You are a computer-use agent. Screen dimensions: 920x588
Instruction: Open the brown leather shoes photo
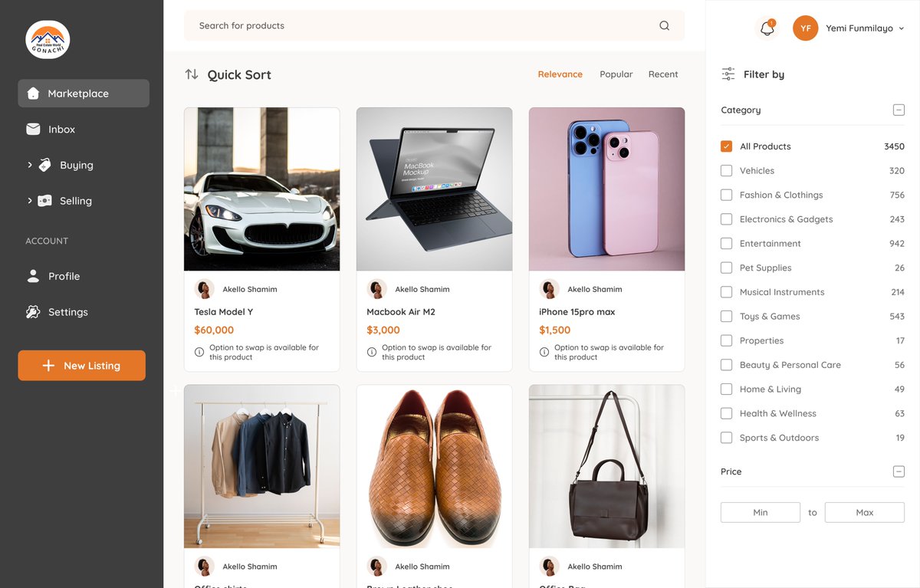click(x=435, y=466)
